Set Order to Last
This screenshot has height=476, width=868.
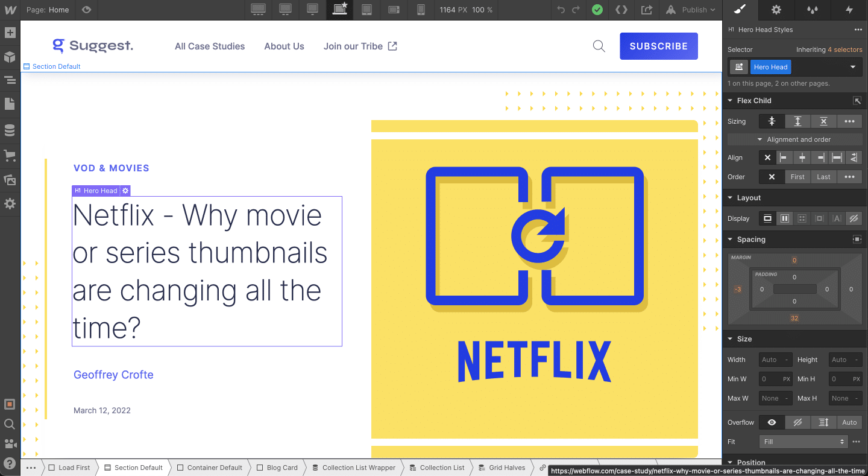(823, 177)
